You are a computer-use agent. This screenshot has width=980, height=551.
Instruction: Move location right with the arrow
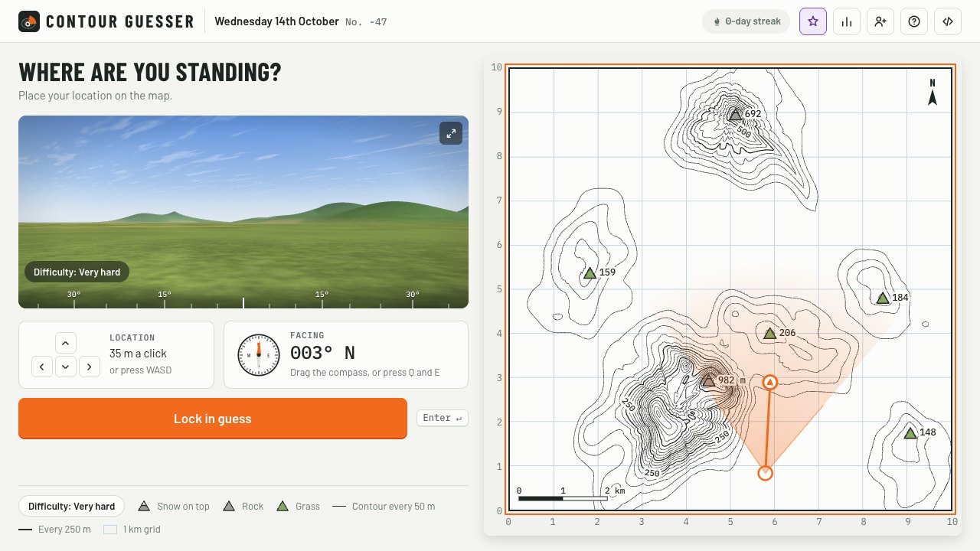coord(90,367)
